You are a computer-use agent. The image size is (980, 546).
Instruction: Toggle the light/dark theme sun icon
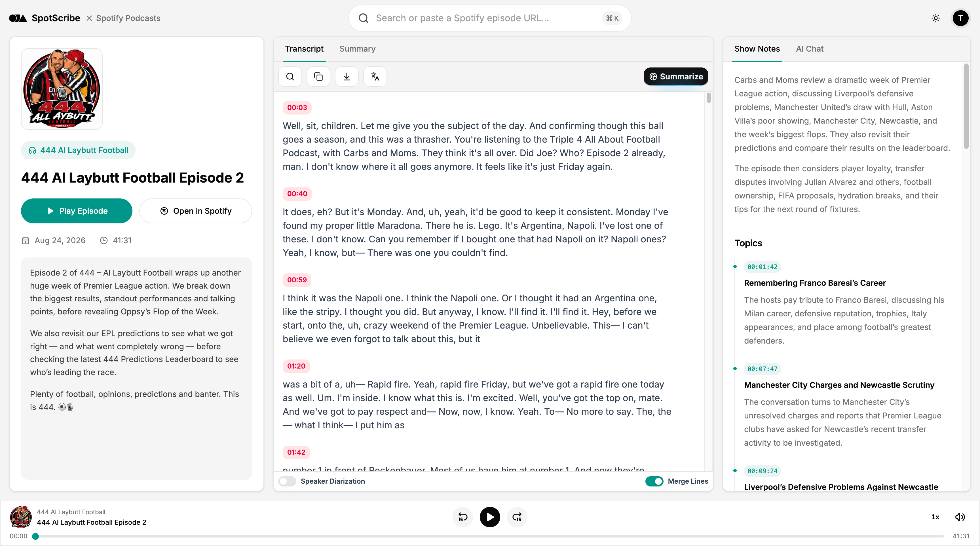(x=935, y=18)
